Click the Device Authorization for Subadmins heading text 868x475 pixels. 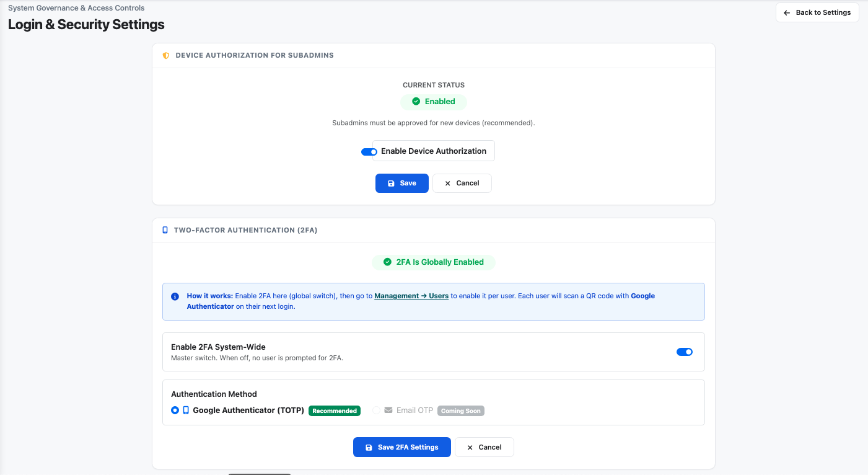pyautogui.click(x=255, y=55)
